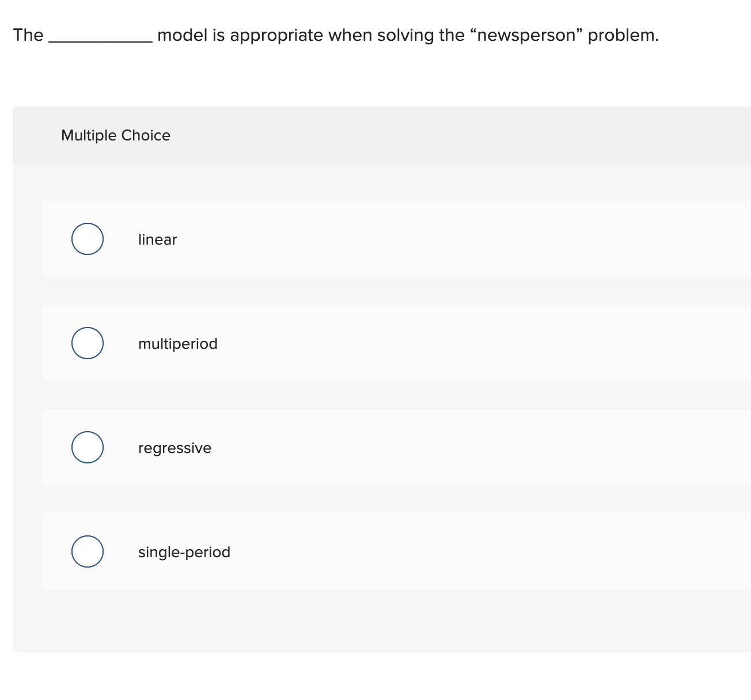The width and height of the screenshot is (751, 700).
Task: Click the question text sentence
Action: pyautogui.click(x=336, y=35)
